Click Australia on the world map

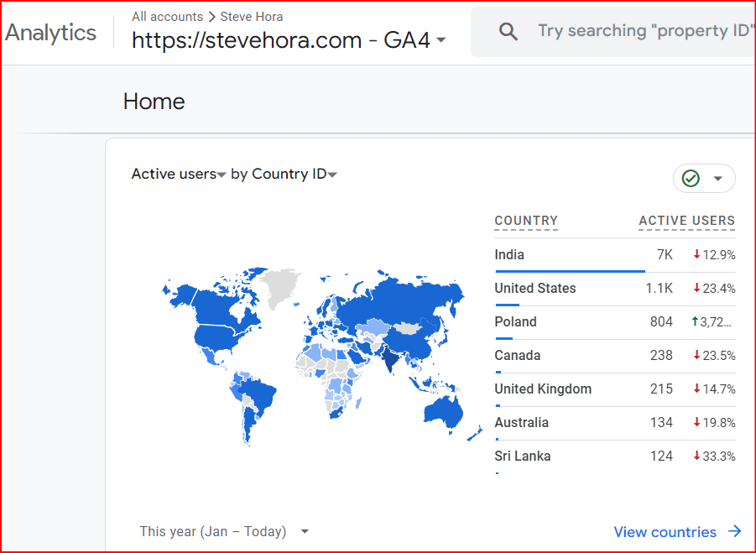coord(444,413)
